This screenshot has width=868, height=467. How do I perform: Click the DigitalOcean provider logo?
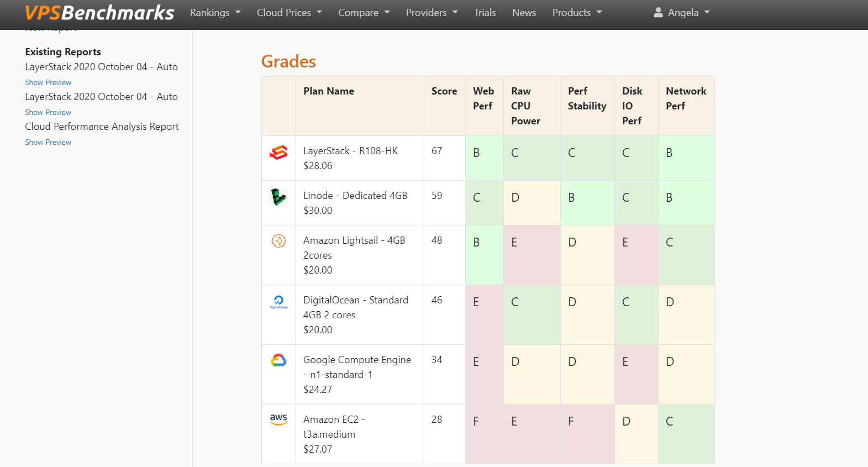[278, 301]
